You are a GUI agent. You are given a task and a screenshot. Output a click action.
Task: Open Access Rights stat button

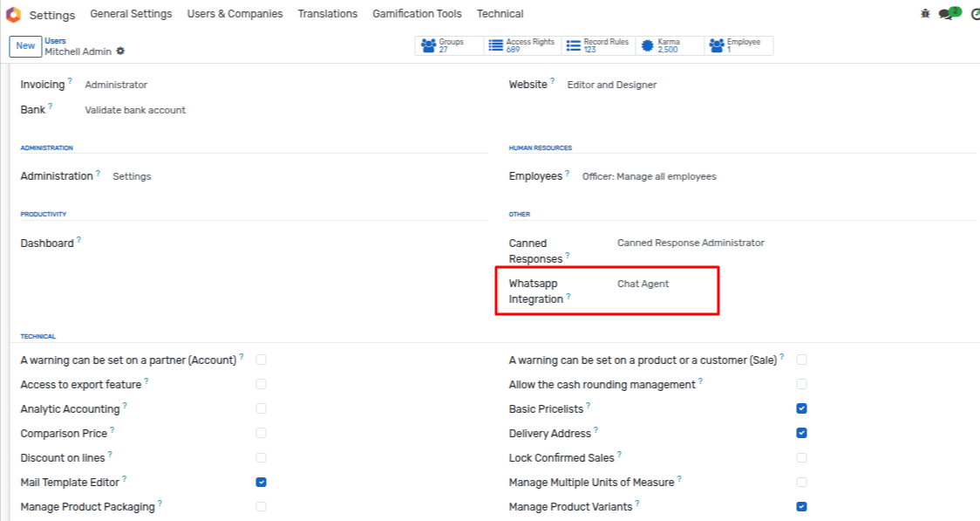(521, 46)
